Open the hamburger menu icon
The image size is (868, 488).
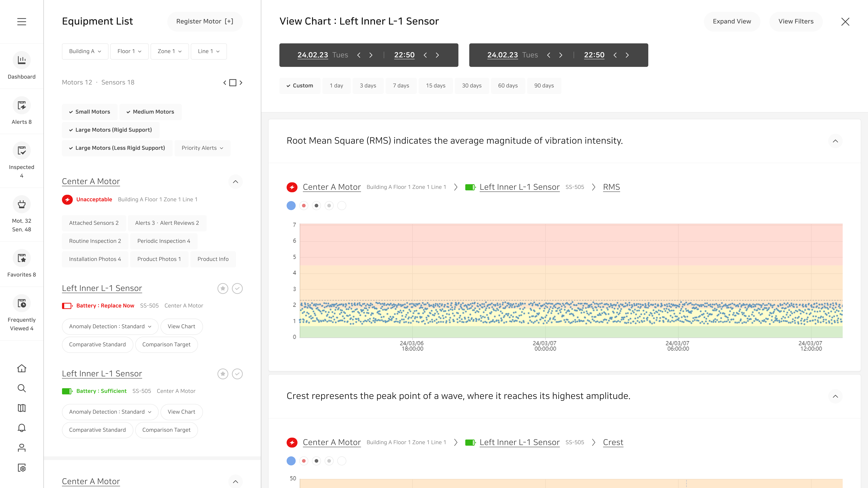(x=22, y=22)
